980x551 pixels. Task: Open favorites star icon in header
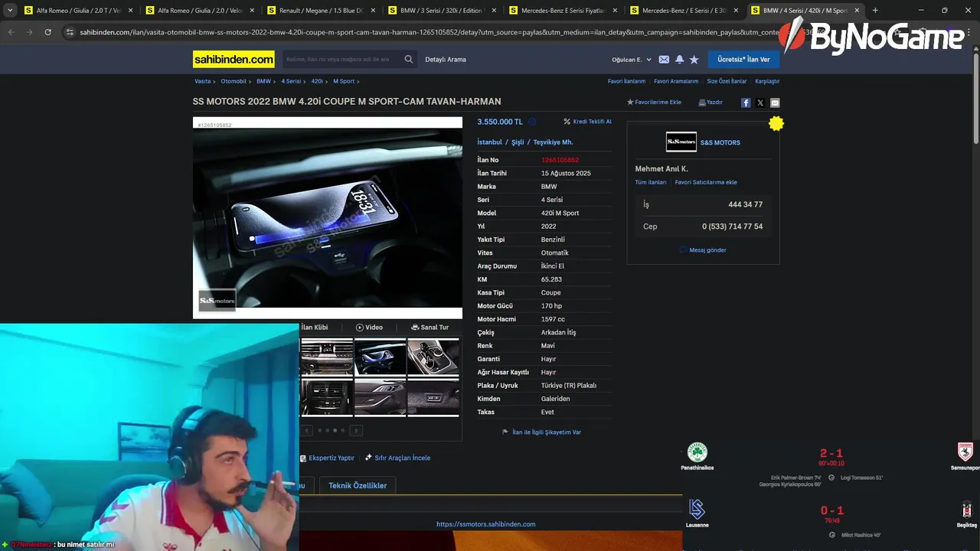click(x=694, y=59)
